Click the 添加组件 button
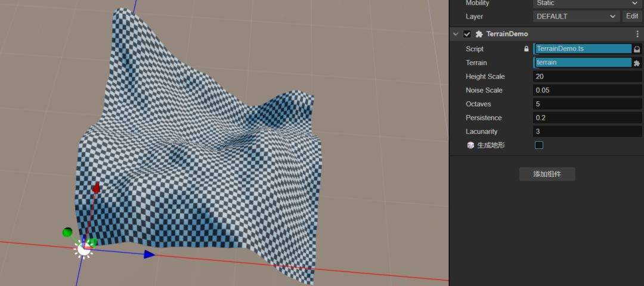644x286 pixels. point(547,174)
